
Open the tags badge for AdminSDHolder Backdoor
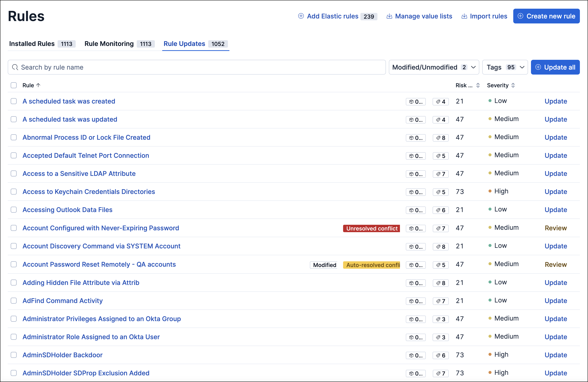441,355
